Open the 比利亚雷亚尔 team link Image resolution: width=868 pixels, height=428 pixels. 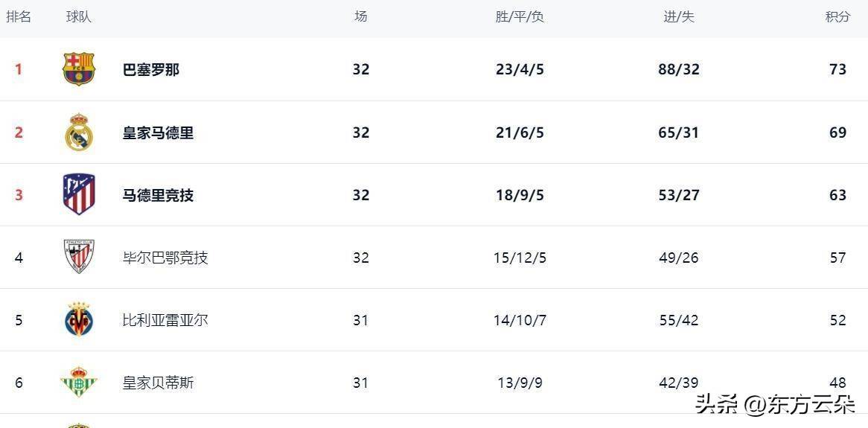click(165, 320)
